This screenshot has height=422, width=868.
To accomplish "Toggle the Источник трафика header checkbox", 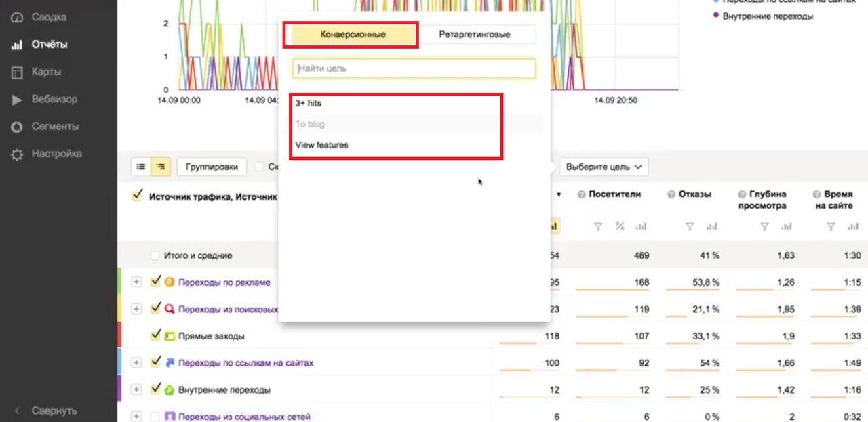I will click(138, 196).
